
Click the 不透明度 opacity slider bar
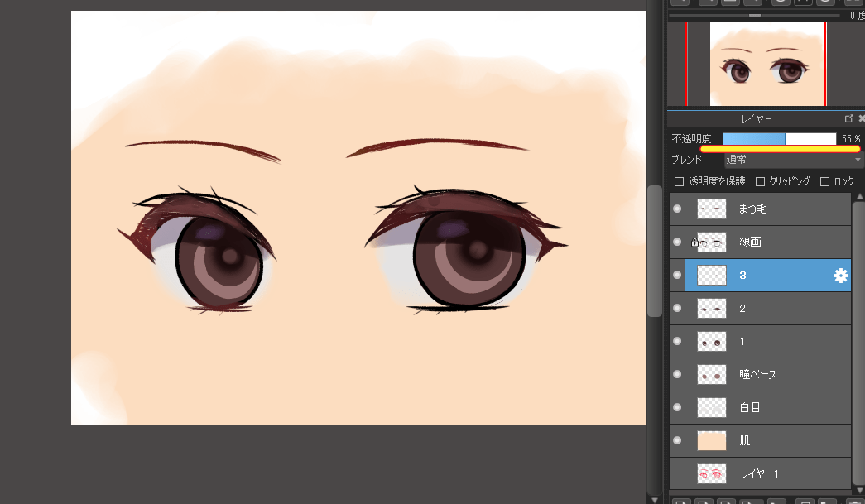(780, 139)
